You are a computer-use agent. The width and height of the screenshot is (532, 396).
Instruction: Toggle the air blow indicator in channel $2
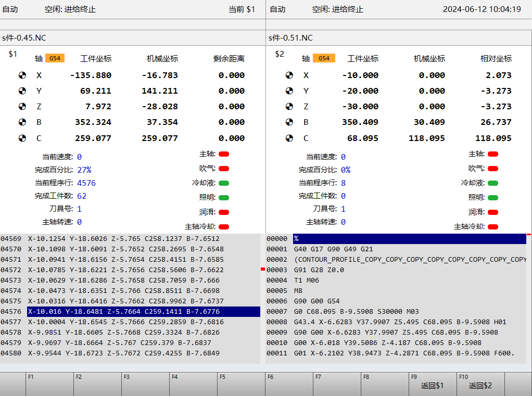pyautogui.click(x=492, y=169)
